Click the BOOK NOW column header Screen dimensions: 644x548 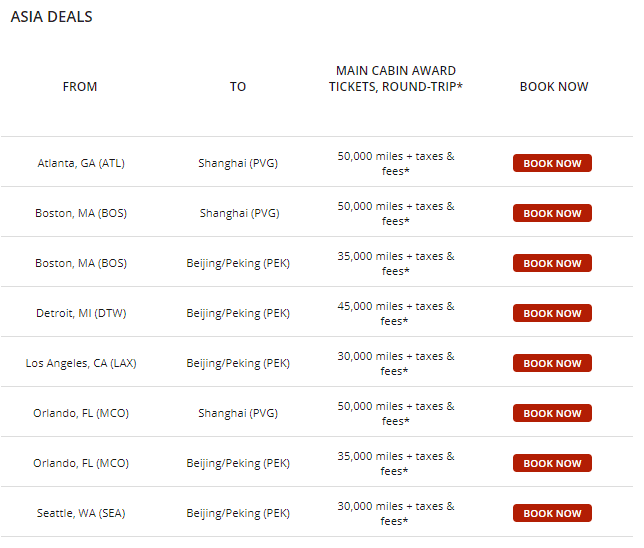point(554,87)
